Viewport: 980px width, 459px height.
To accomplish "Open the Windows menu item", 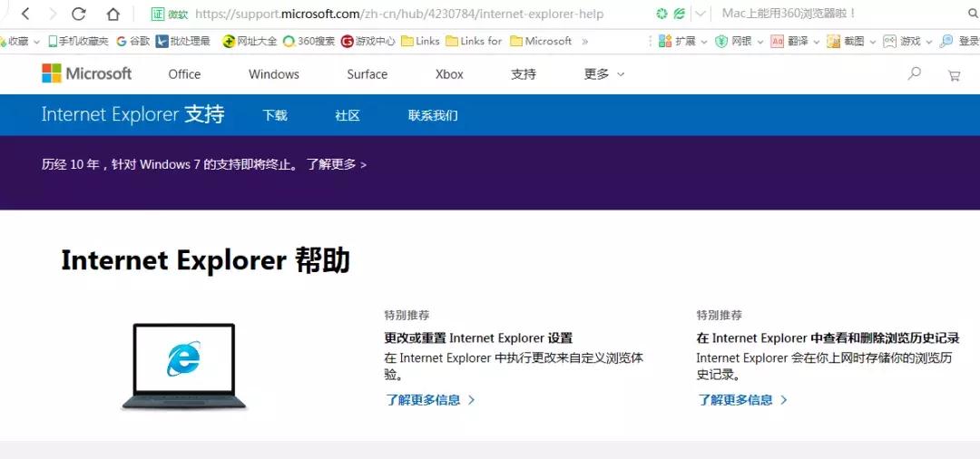I will [274, 74].
